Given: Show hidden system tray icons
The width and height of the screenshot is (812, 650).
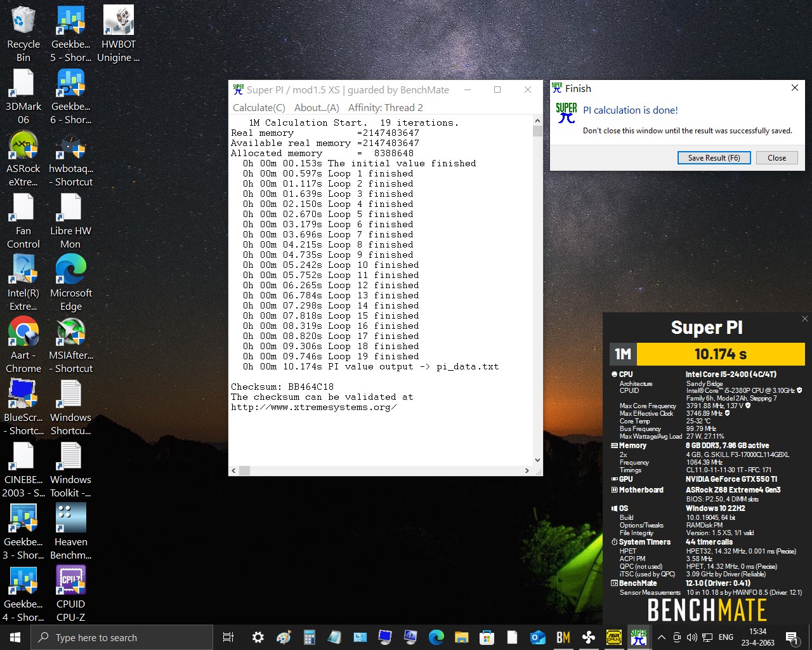Looking at the screenshot, I should (661, 637).
